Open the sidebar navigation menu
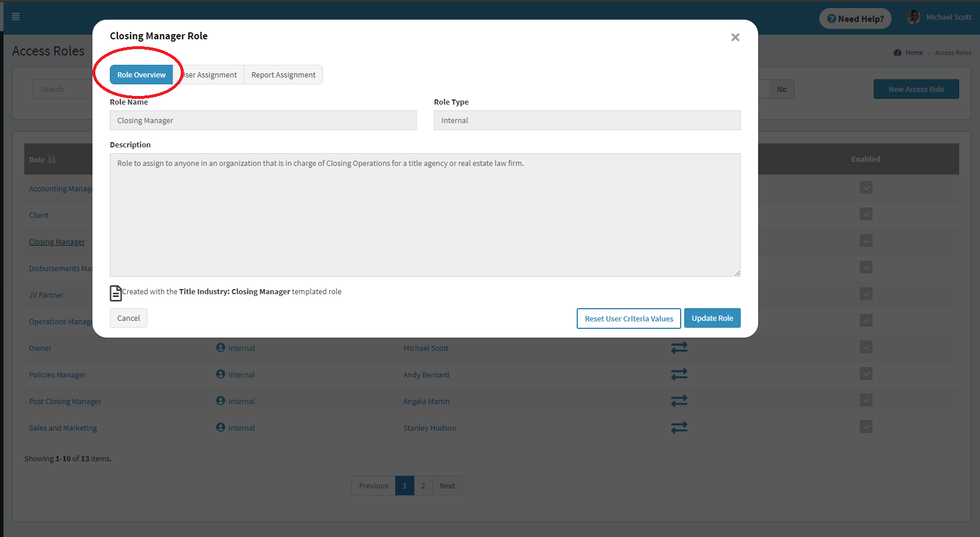Viewport: 980px width, 537px height. pos(16,16)
